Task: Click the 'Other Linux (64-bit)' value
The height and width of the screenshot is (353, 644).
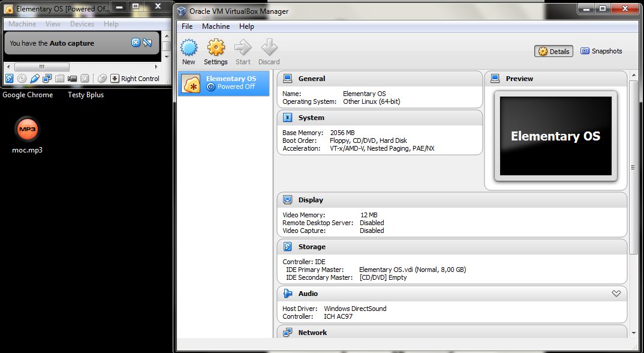Action: tap(372, 101)
